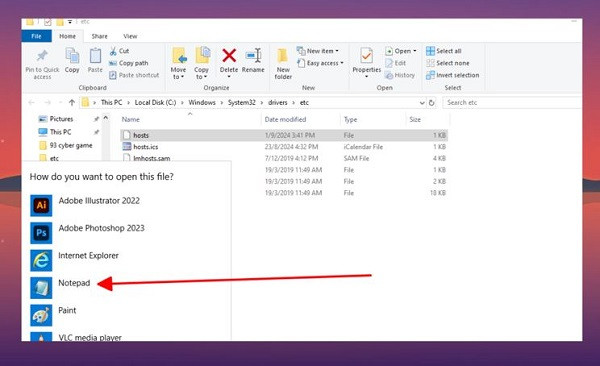Open Pictures in navigation pane
Image resolution: width=600 pixels, height=366 pixels.
click(x=61, y=119)
